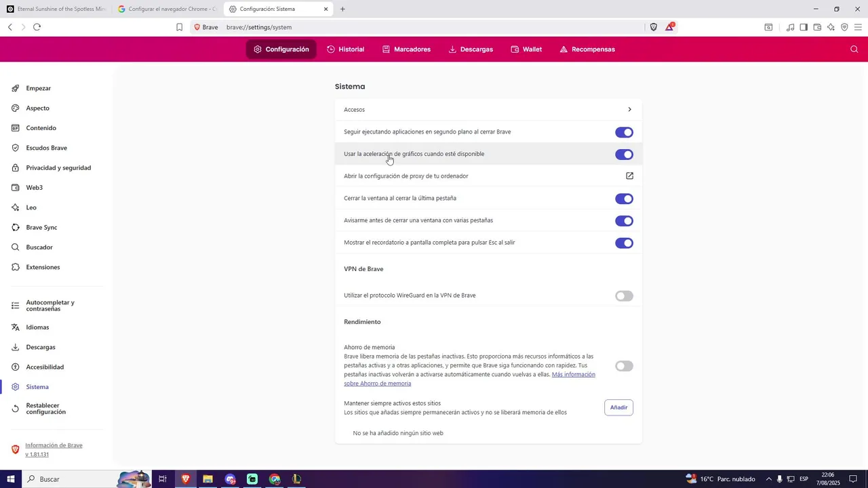Toggle 'Avisarme antes de cerrar una ventana' switch

coord(624,221)
